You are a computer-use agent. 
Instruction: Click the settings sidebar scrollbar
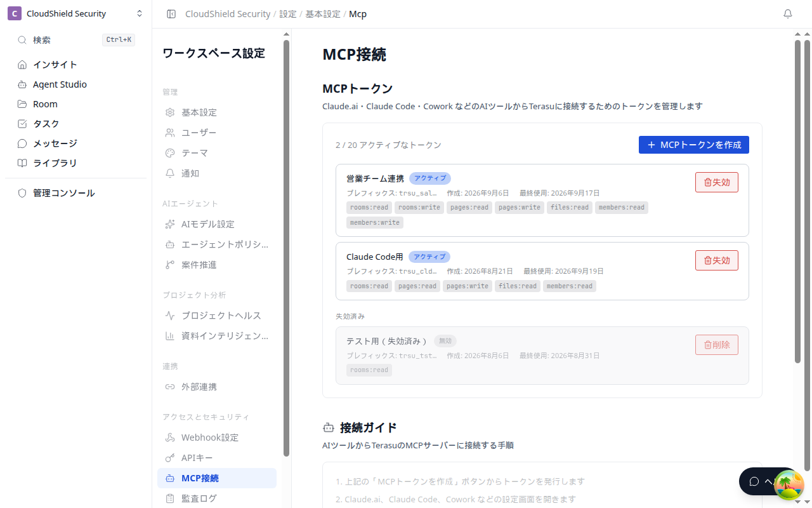click(286, 248)
